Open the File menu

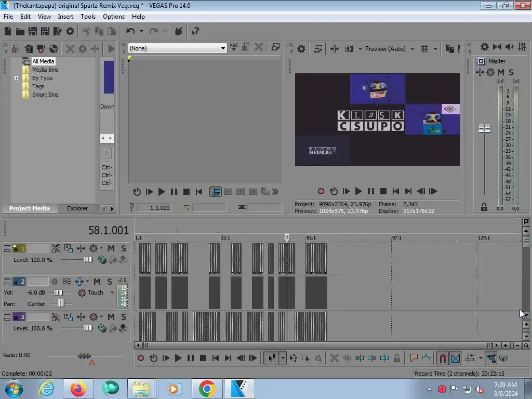click(8, 16)
